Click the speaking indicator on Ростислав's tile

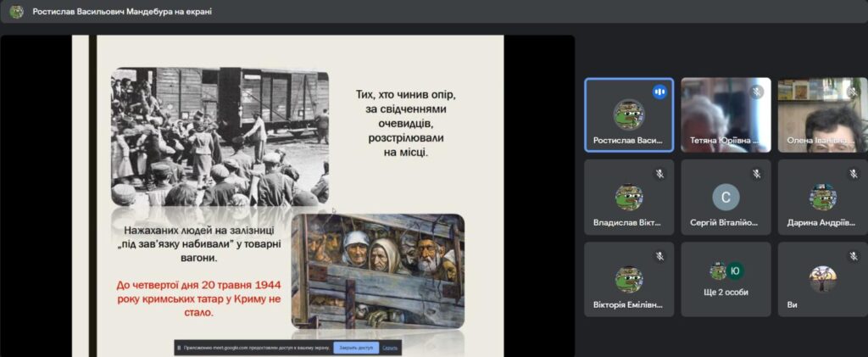659,92
